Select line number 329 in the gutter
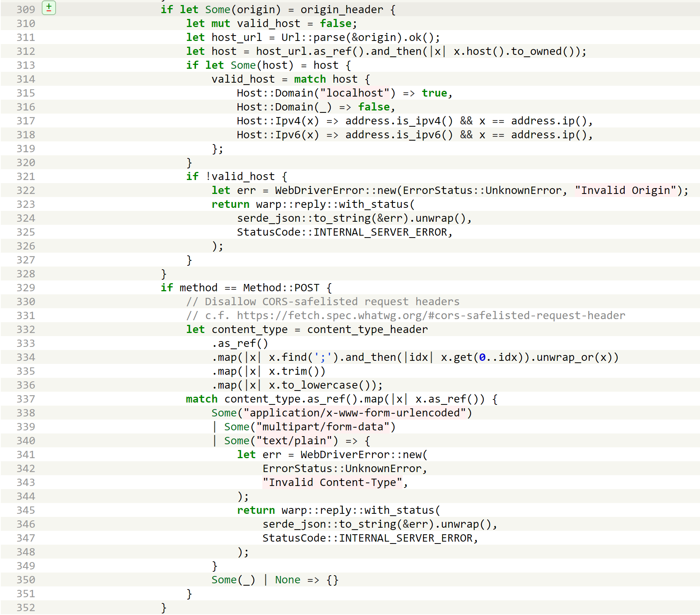This screenshot has height=615, width=700. pyautogui.click(x=25, y=288)
